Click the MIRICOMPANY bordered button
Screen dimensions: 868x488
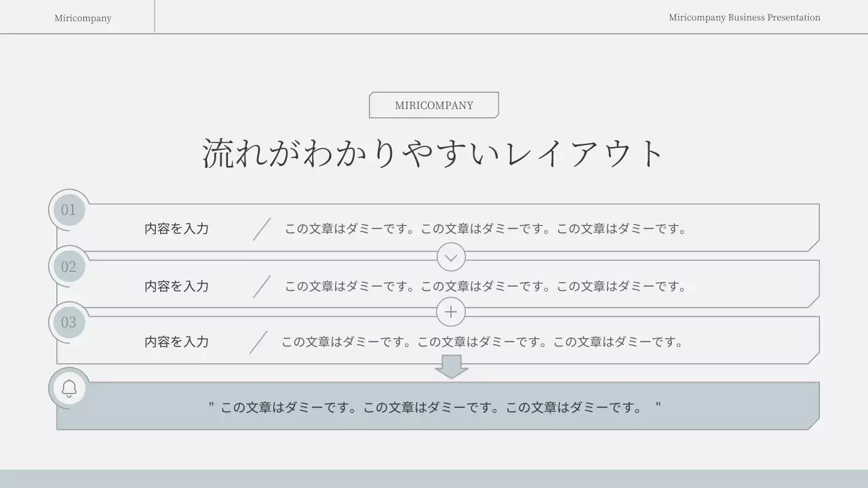[x=433, y=105]
